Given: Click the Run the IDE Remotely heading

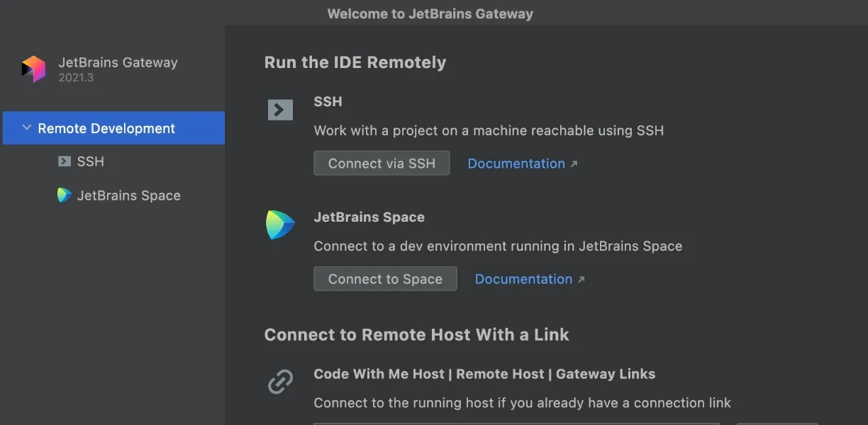Looking at the screenshot, I should 355,62.
